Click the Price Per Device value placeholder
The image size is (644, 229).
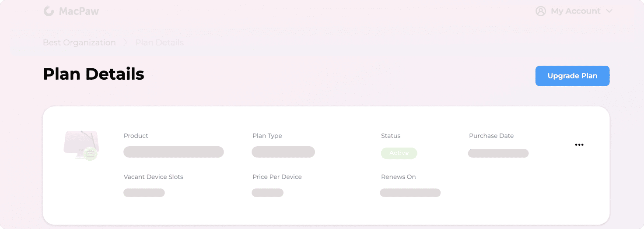268,193
